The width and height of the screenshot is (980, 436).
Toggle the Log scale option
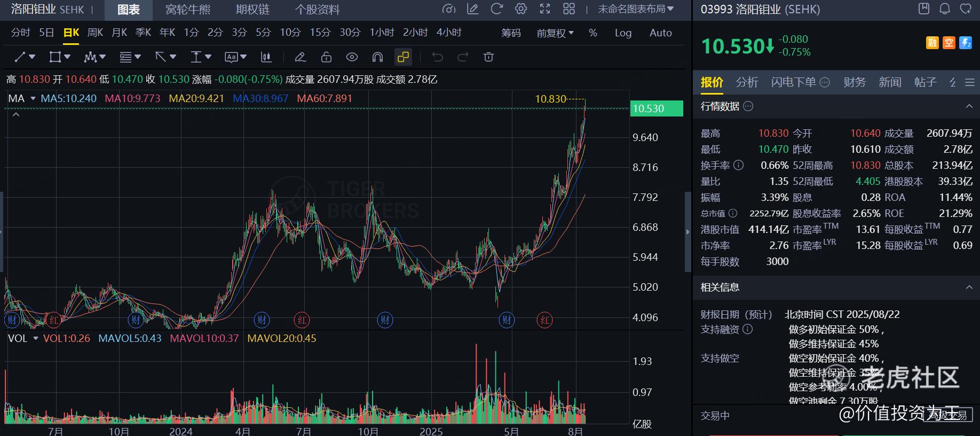pos(623,33)
